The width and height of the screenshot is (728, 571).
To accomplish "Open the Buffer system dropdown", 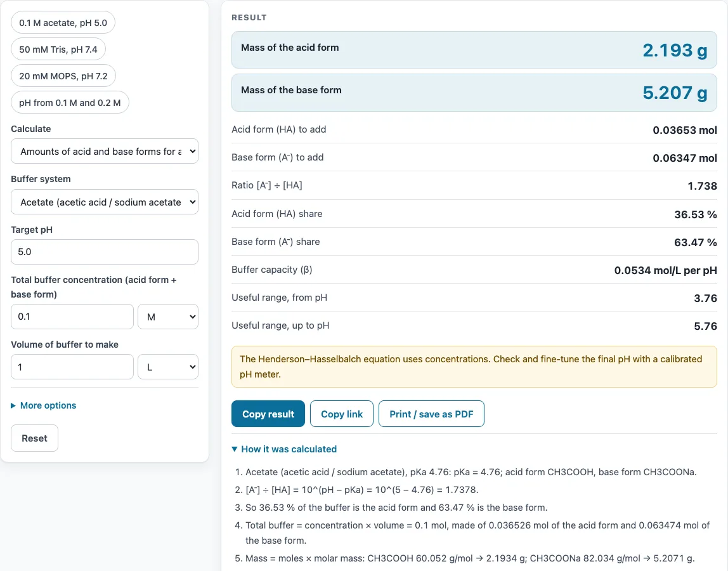I will point(105,202).
